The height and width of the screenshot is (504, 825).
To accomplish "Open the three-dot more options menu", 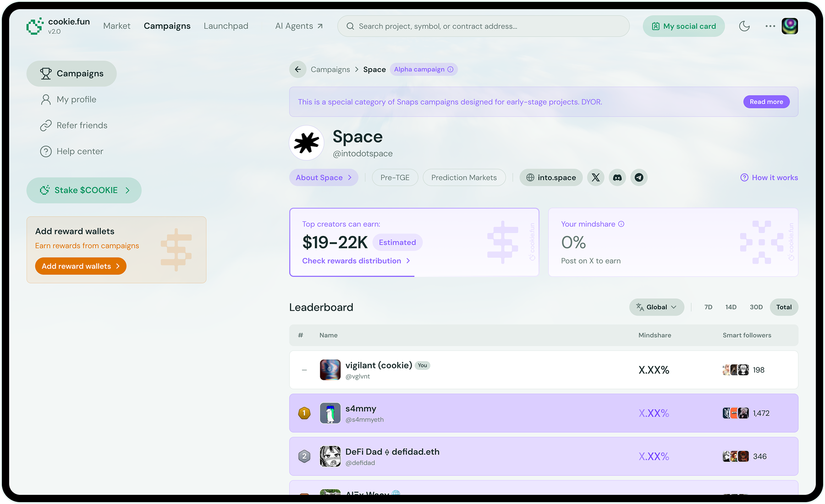I will (x=770, y=26).
